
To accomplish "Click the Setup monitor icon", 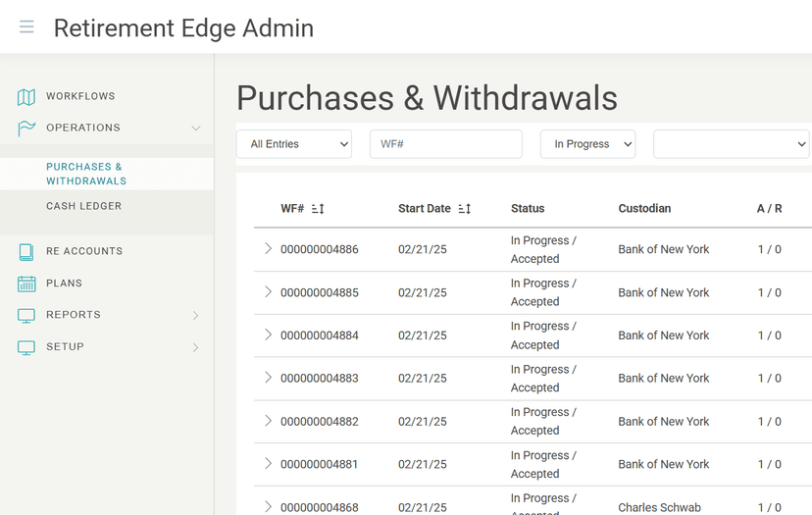I will click(26, 347).
